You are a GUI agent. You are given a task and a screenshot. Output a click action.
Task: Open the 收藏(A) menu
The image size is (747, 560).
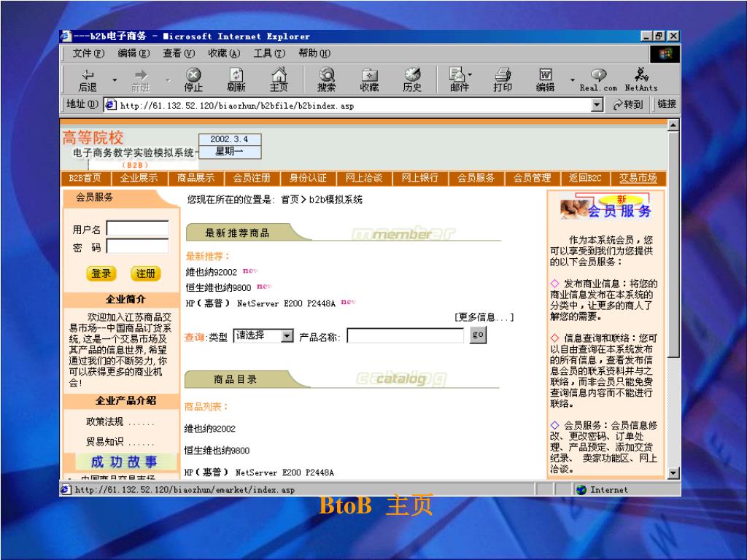pos(225,53)
